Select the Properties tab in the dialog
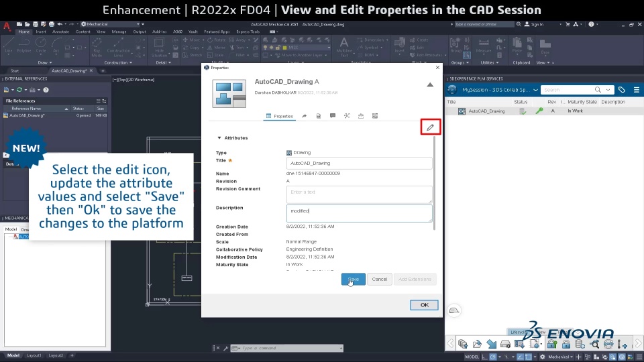Screen dimensions: 644x362 pyautogui.click(x=280, y=116)
